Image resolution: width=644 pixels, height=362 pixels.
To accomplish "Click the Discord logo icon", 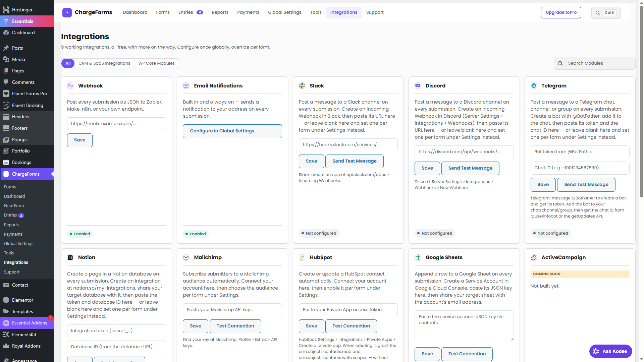I will 418,86.
